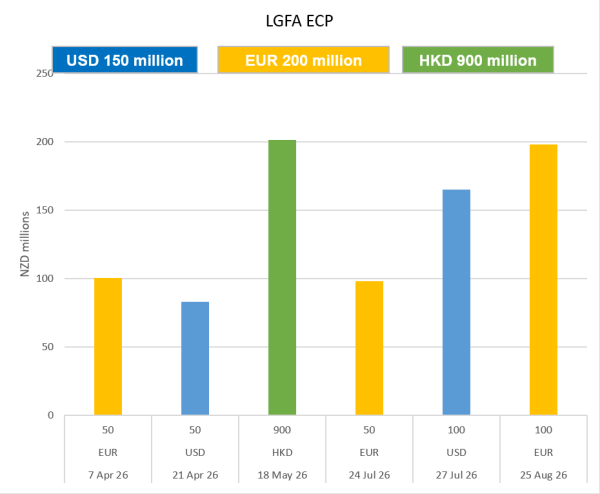This screenshot has width=600, height=494.
Task: Click the 150 value on the y-axis
Action: (x=43, y=210)
